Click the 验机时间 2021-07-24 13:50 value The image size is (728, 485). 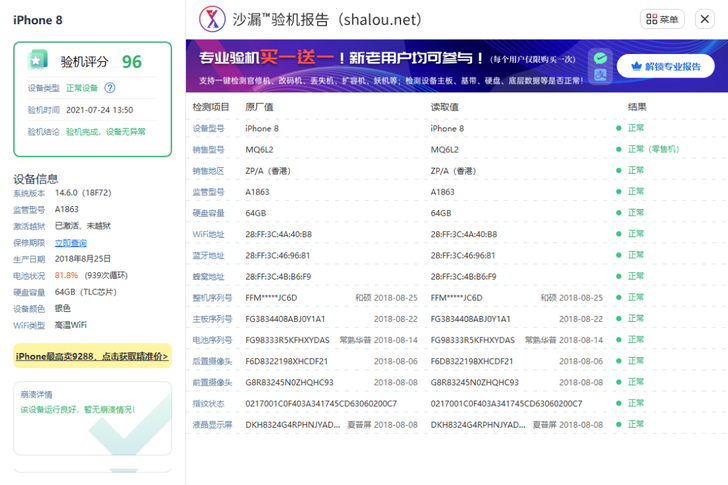[x=99, y=110]
